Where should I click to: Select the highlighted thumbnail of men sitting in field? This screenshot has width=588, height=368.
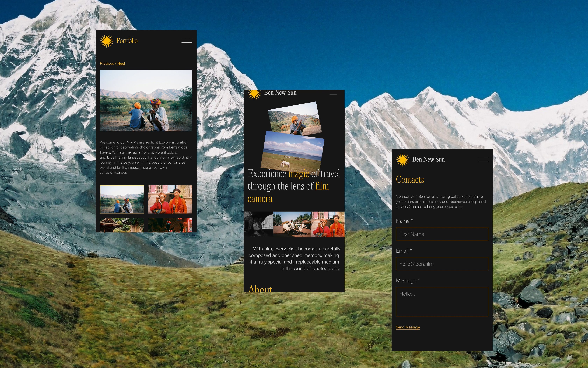[x=122, y=199]
